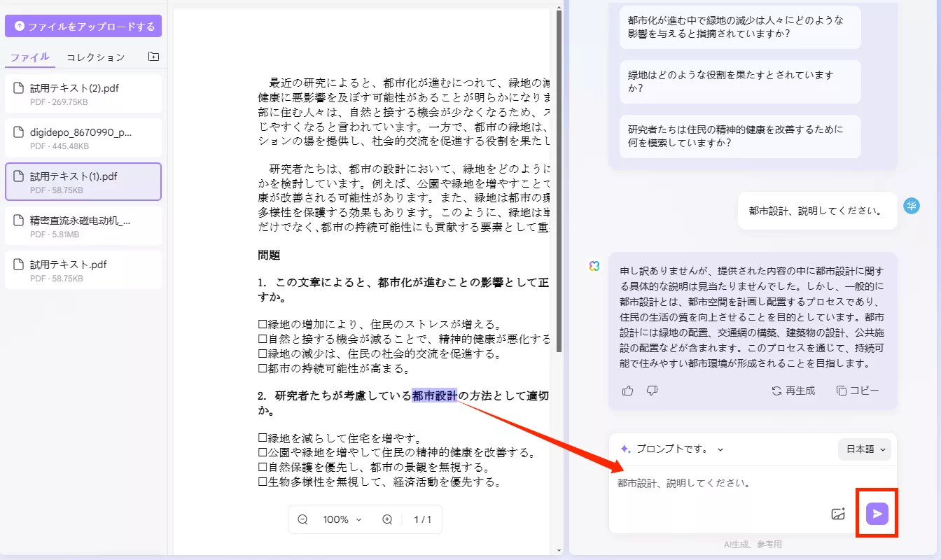Check 緑地の減少は、住民の社会的交流を促進する option

[x=263, y=353]
